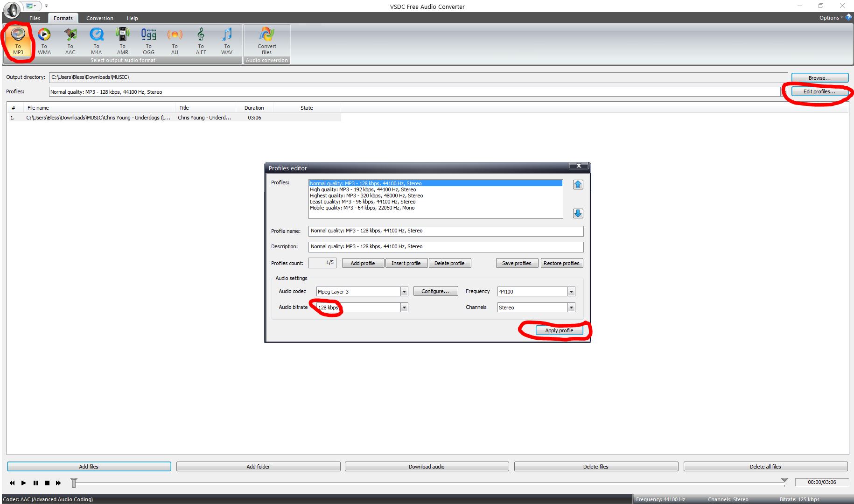Click the Output directory path field

(418, 77)
